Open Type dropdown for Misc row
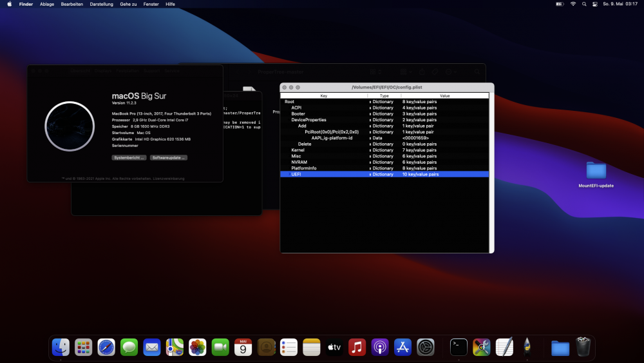Viewport: 644px width, 363px height. tap(370, 156)
